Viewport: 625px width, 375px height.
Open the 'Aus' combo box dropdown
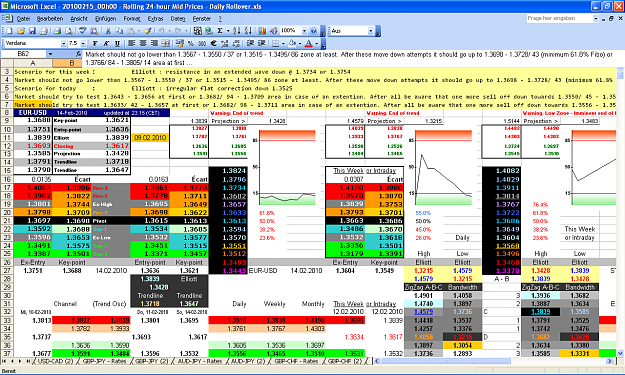[x=370, y=31]
